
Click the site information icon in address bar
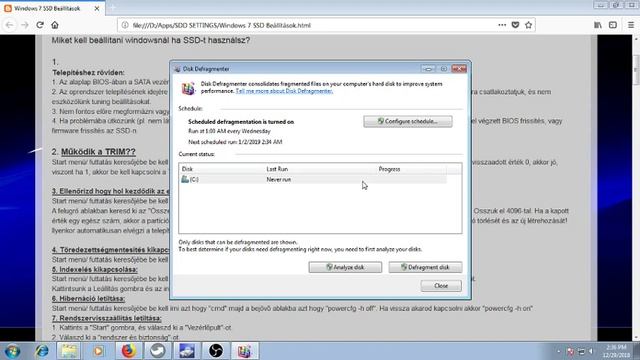(125, 25)
